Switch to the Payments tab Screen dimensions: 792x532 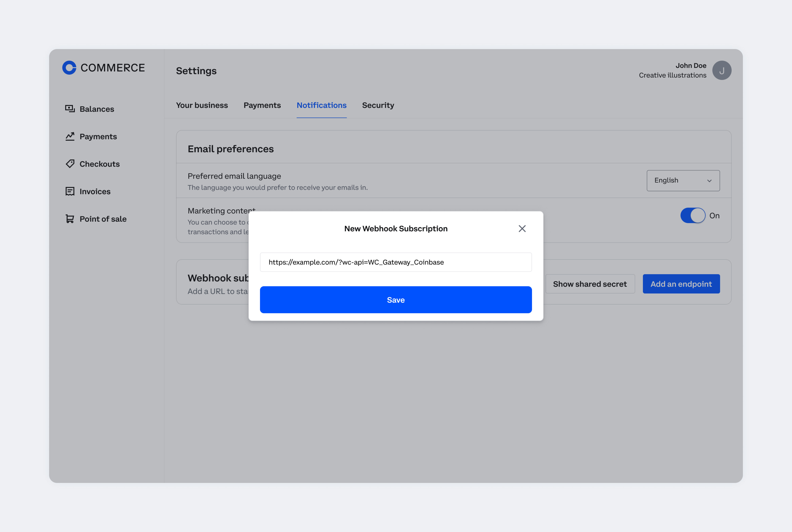262,105
